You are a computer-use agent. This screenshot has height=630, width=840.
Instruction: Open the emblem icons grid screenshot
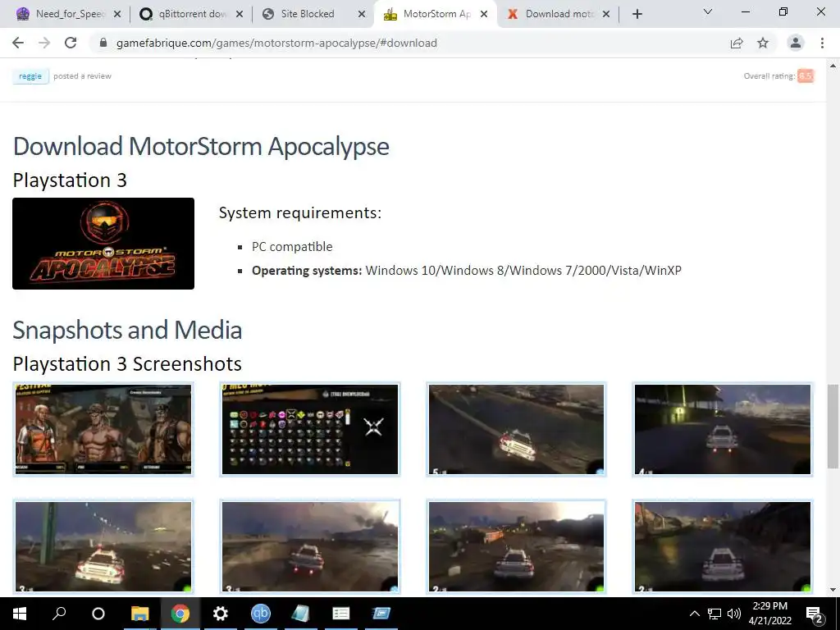310,429
